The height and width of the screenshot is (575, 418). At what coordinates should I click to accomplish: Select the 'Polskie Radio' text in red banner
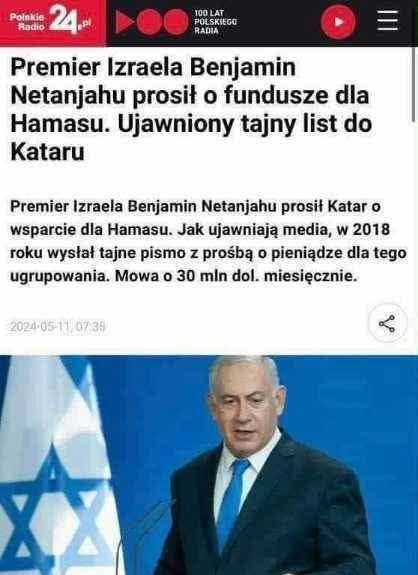click(x=26, y=22)
